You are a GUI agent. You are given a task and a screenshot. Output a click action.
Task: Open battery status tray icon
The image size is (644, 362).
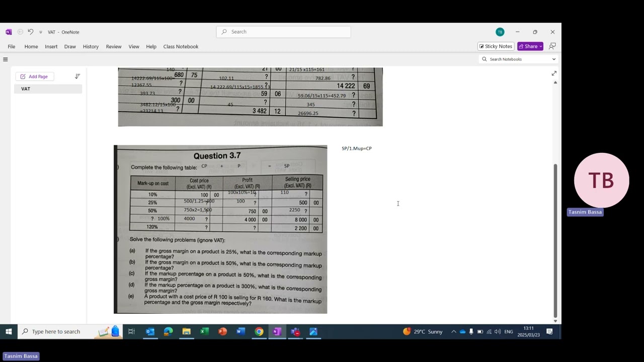click(x=480, y=331)
